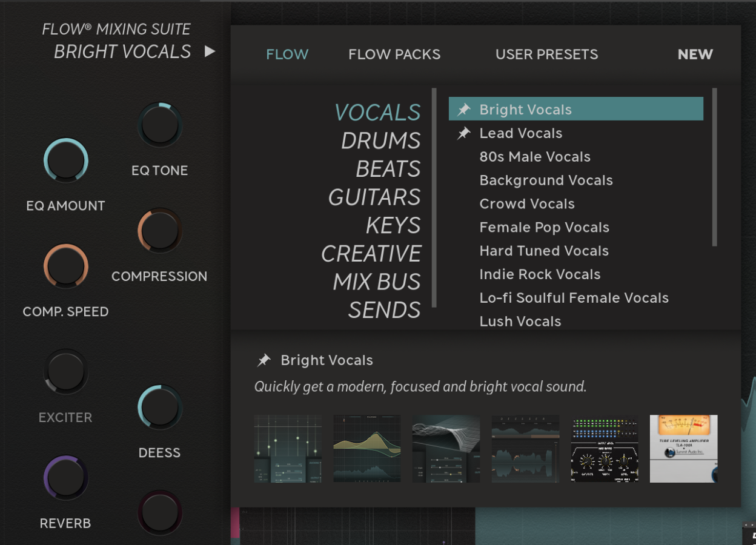Select the Drums category

(x=380, y=140)
